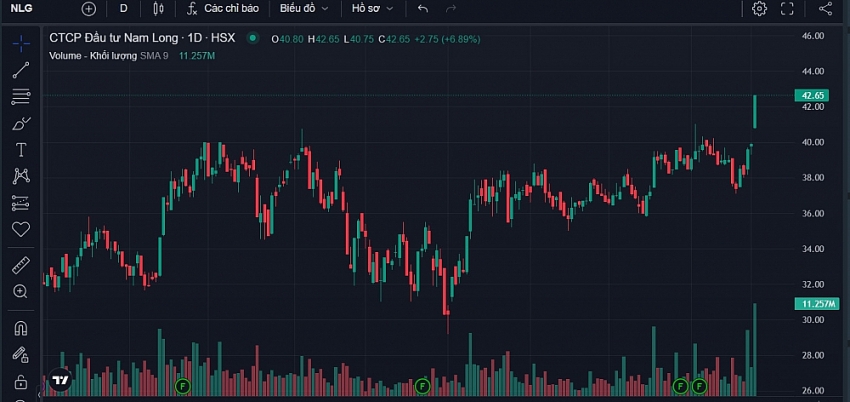Open the forecasting and measurement tools
This screenshot has width=850, height=402.
click(21, 203)
